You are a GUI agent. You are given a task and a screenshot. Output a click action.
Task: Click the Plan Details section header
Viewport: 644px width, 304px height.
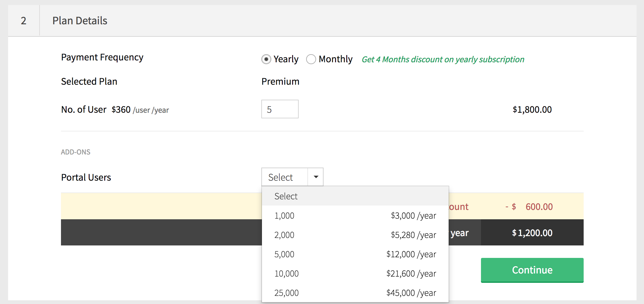(x=80, y=21)
